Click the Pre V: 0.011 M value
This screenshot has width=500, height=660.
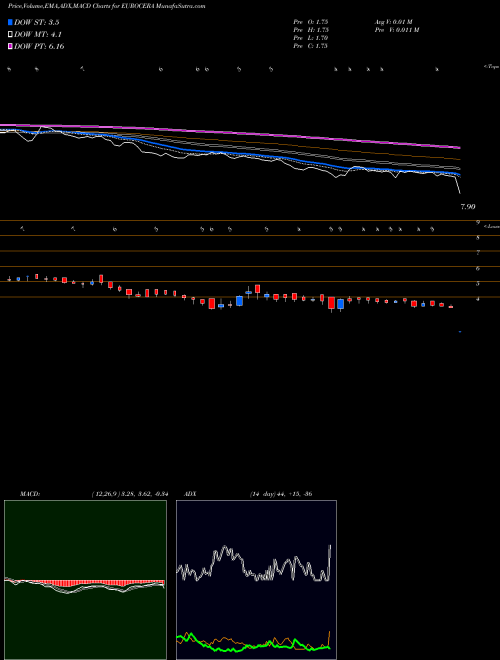tap(396, 30)
